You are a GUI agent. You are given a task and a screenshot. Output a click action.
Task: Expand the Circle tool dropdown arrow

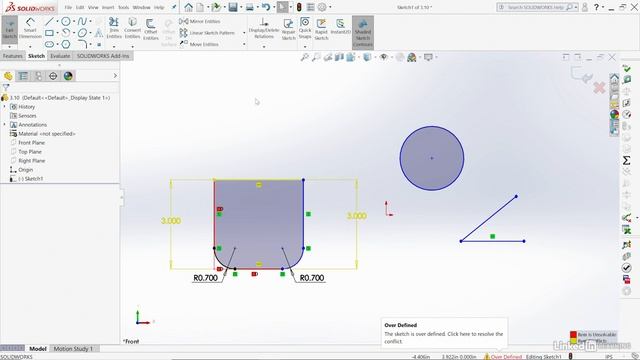[x=73, y=21]
